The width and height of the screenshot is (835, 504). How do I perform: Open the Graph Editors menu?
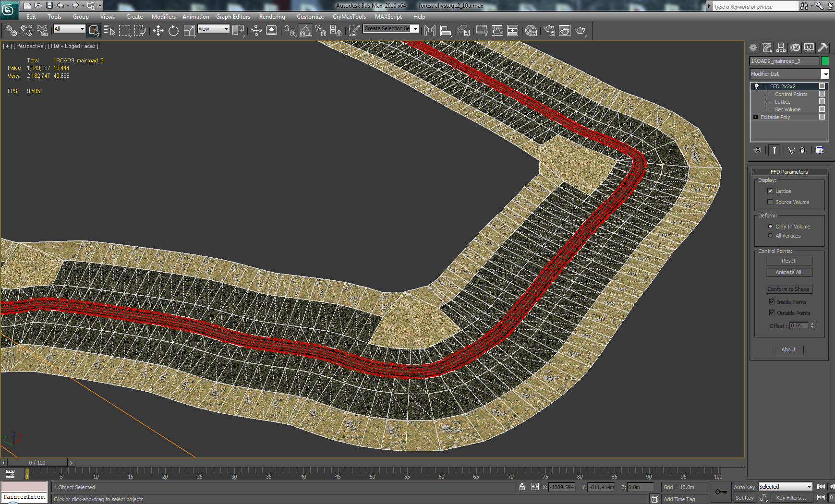(233, 16)
